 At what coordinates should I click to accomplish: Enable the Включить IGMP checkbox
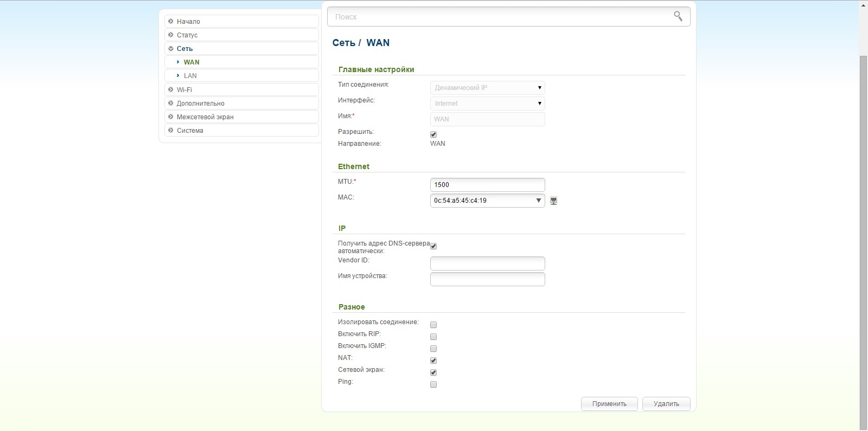pyautogui.click(x=433, y=349)
